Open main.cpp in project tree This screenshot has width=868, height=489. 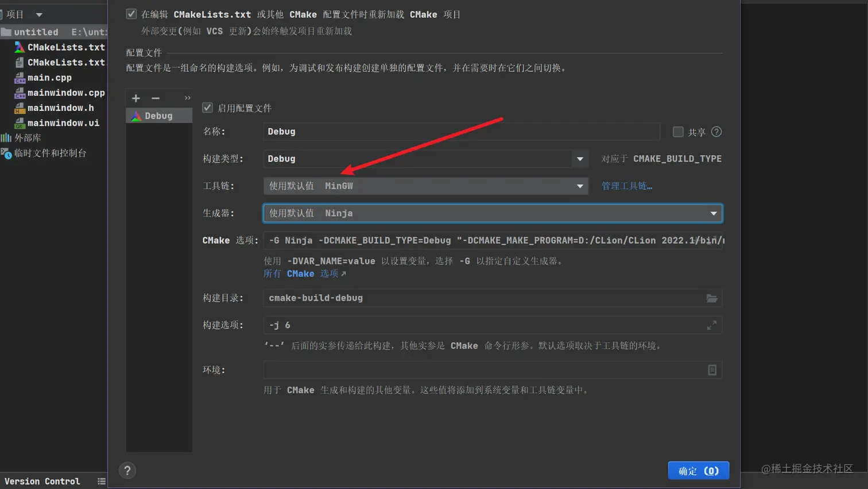[49, 78]
